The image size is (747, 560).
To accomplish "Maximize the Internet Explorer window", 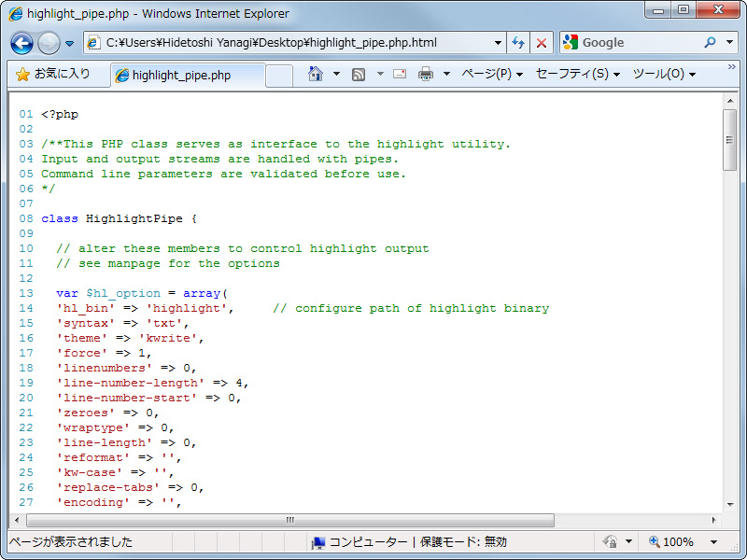I will tap(684, 9).
